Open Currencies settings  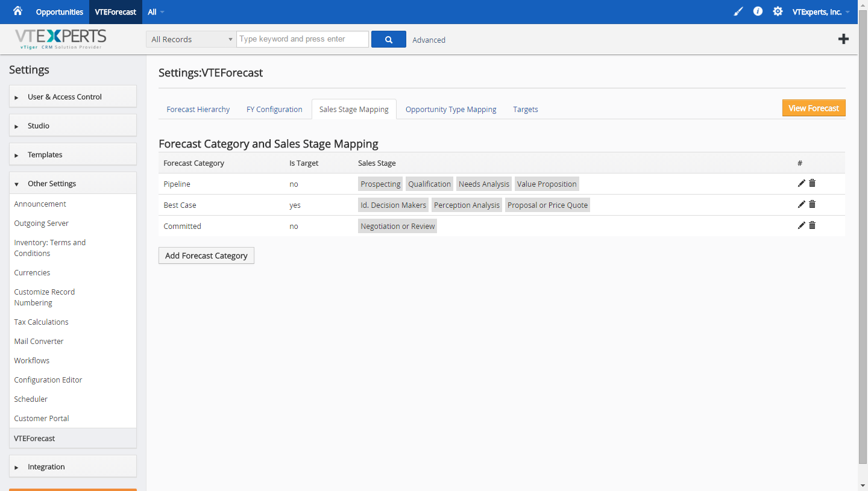click(33, 272)
